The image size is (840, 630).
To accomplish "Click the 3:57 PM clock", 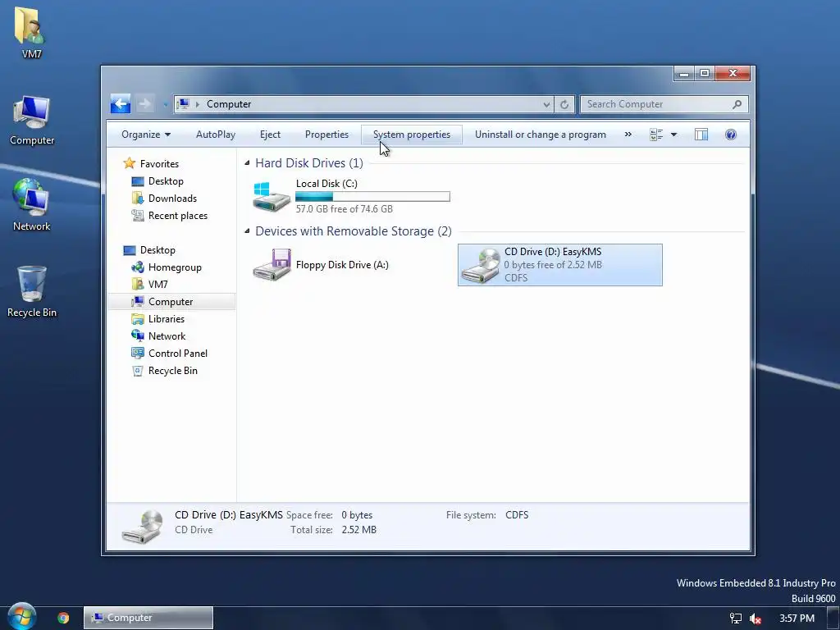I will [797, 619].
